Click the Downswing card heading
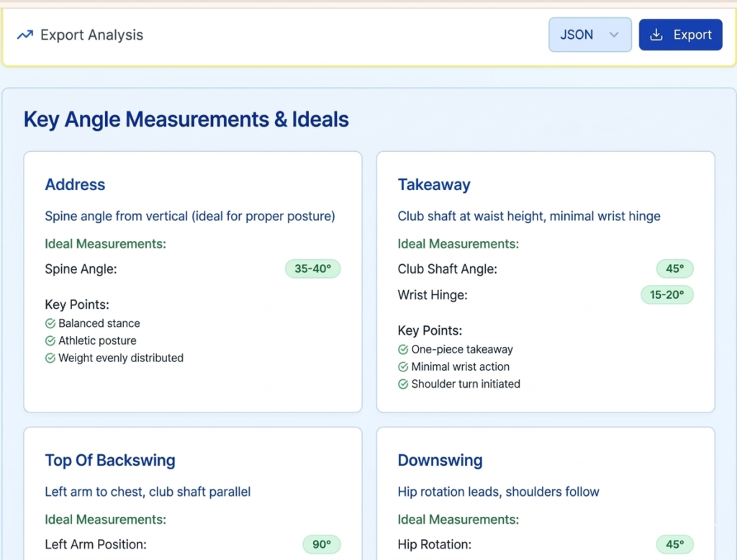Viewport: 737px width, 560px height. pyautogui.click(x=440, y=461)
